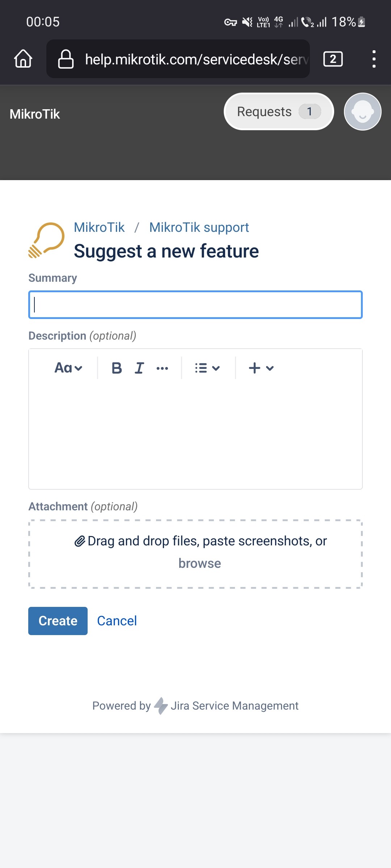Screen dimensions: 391x868
Task: Open more formatting options ellipsis
Action: 162,368
